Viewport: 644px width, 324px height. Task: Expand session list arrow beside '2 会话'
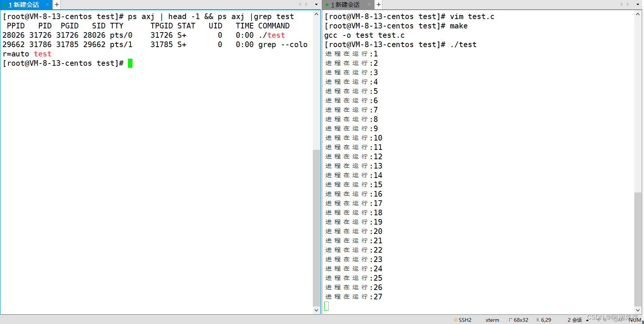[x=587, y=320]
